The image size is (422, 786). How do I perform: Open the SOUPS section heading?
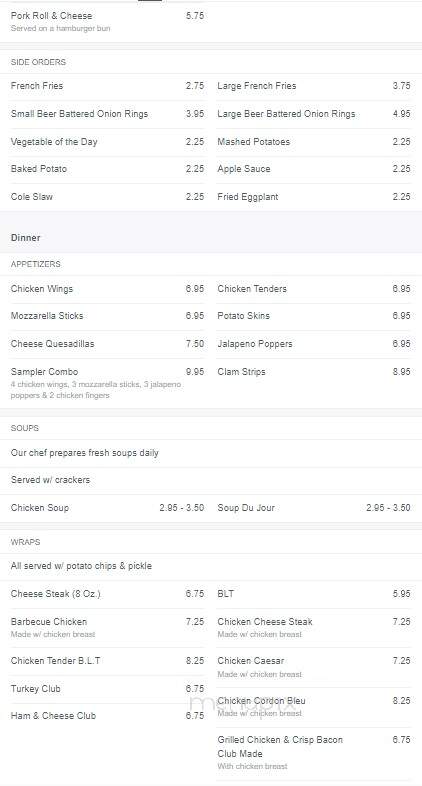click(25, 428)
